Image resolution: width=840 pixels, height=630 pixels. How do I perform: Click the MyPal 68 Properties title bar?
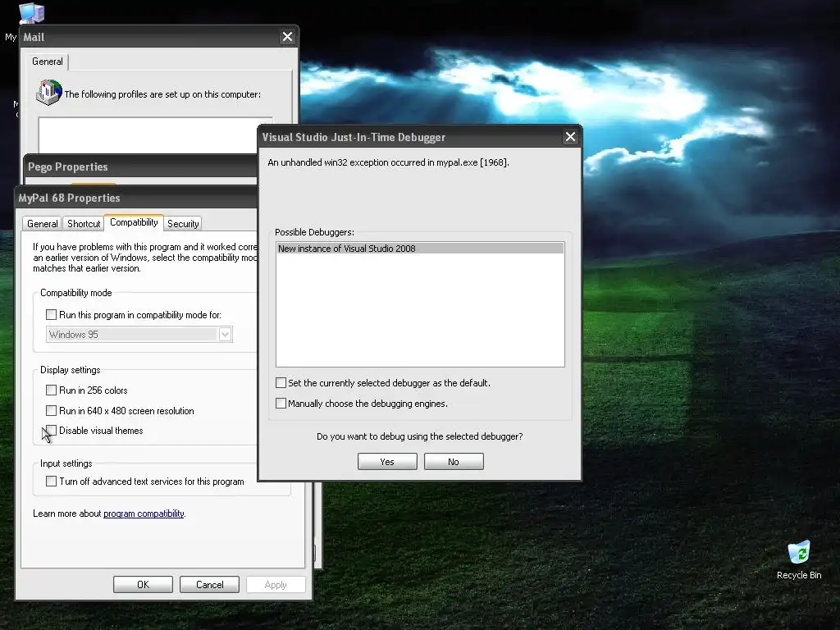[x=137, y=198]
